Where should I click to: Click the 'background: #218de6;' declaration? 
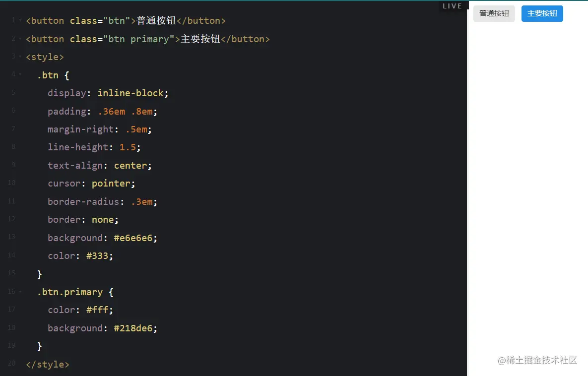coord(102,328)
